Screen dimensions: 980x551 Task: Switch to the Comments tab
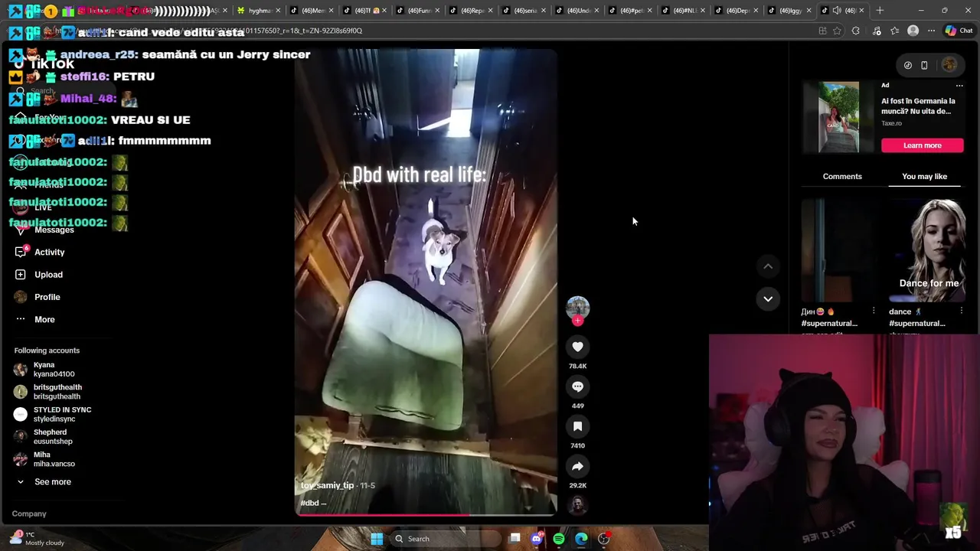tap(842, 176)
